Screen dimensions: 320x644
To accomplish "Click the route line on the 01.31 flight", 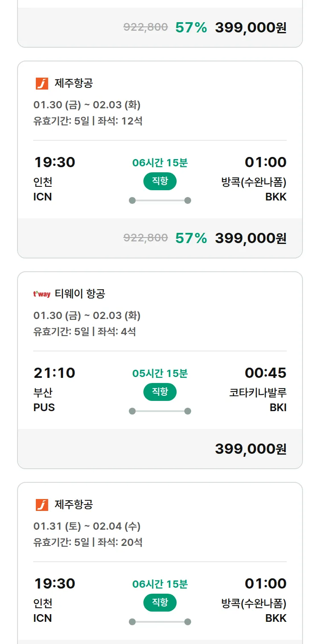I will pyautogui.click(x=160, y=622).
